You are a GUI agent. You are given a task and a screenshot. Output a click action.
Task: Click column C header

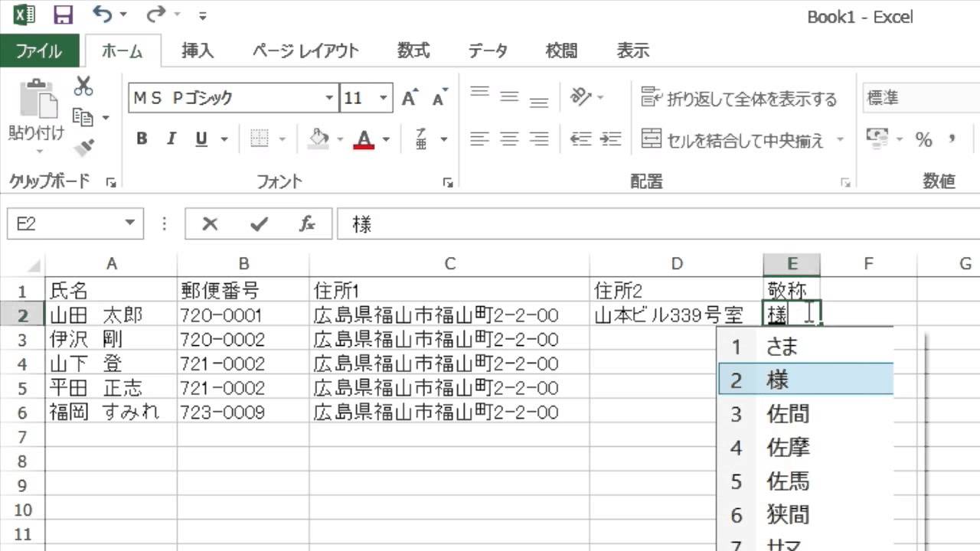(449, 264)
